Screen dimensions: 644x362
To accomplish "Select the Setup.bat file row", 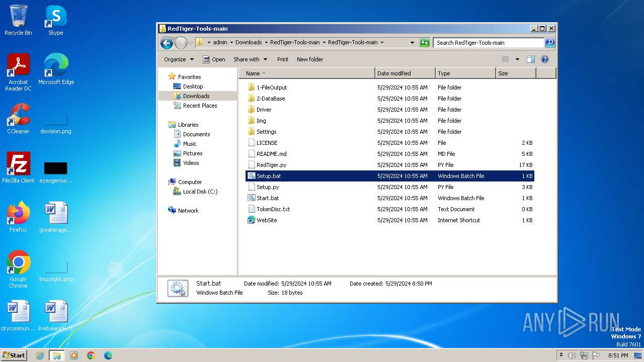I will 390,176.
